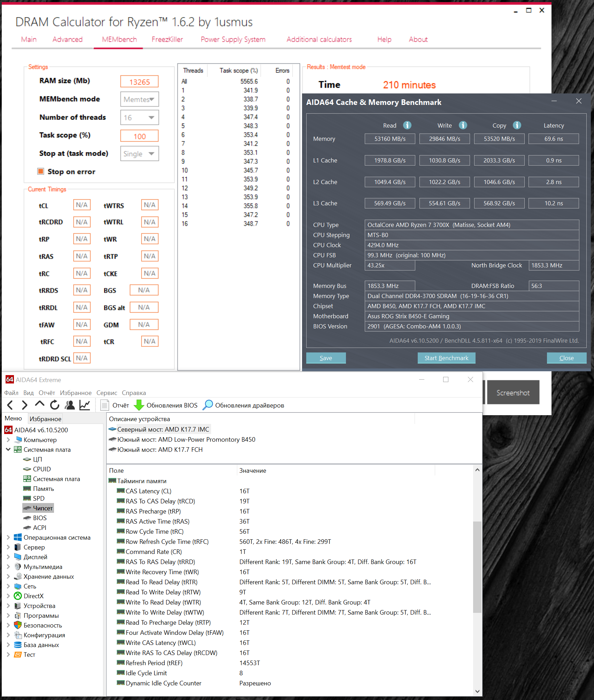
Task: Click the AIDA64 user profile toolbar icon
Action: pyautogui.click(x=70, y=405)
